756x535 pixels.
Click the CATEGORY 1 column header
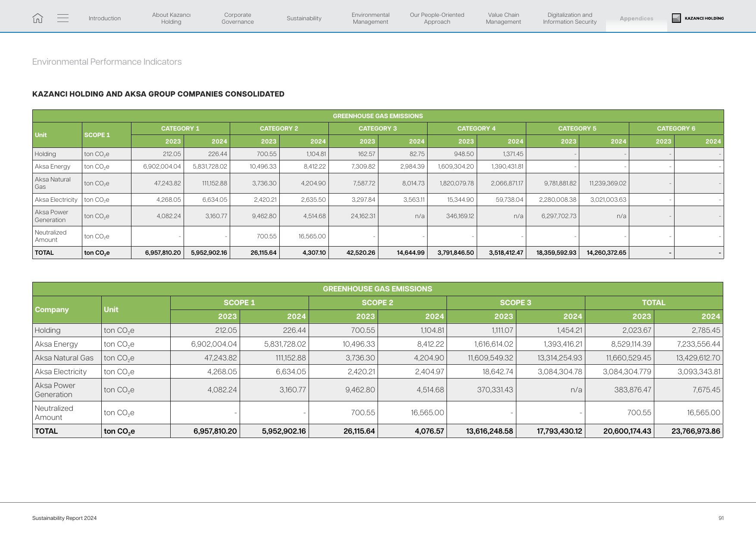click(x=180, y=128)
